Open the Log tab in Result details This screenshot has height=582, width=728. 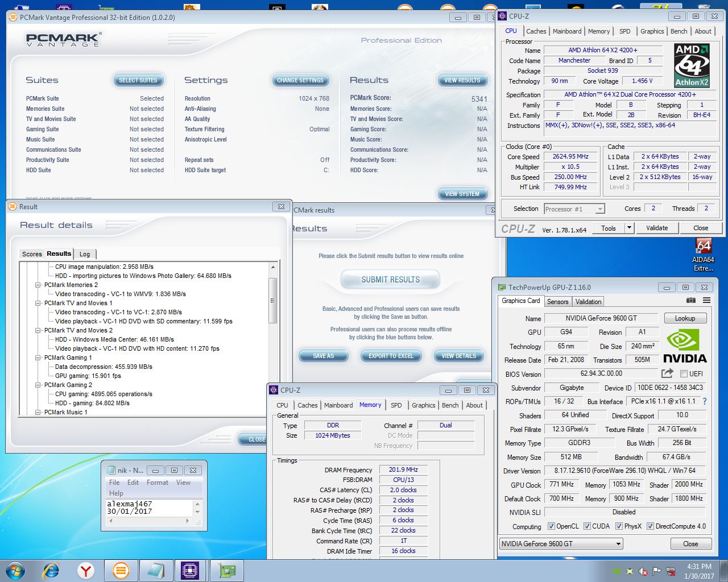tap(85, 254)
